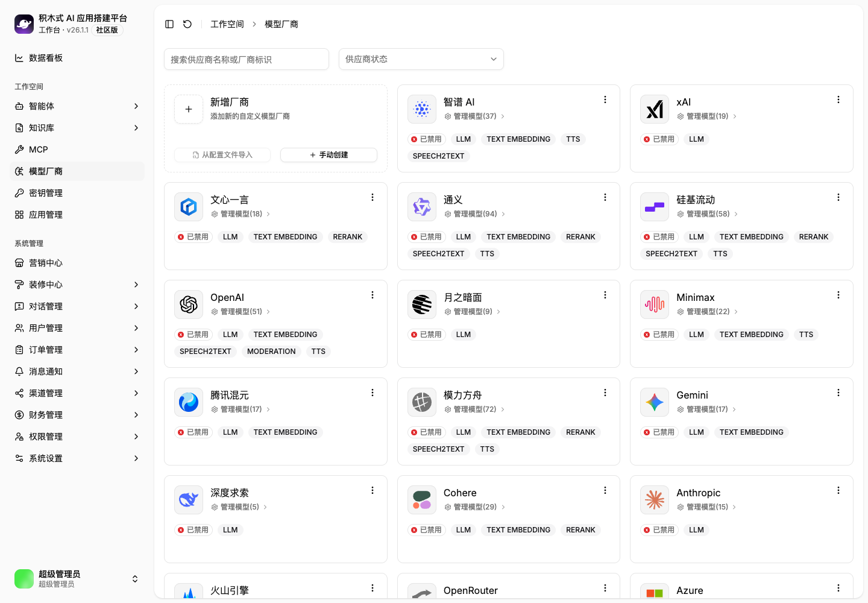Expand 对话管理 chevron

point(136,306)
